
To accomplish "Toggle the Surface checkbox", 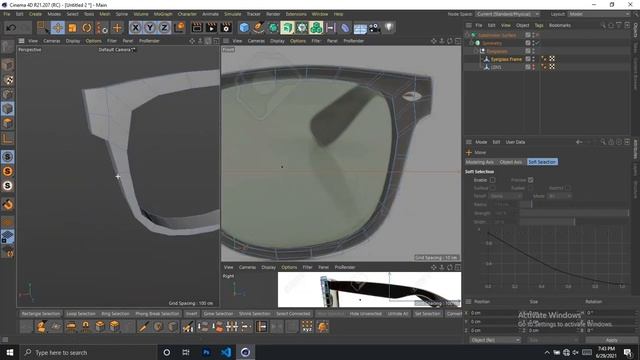I will (493, 188).
